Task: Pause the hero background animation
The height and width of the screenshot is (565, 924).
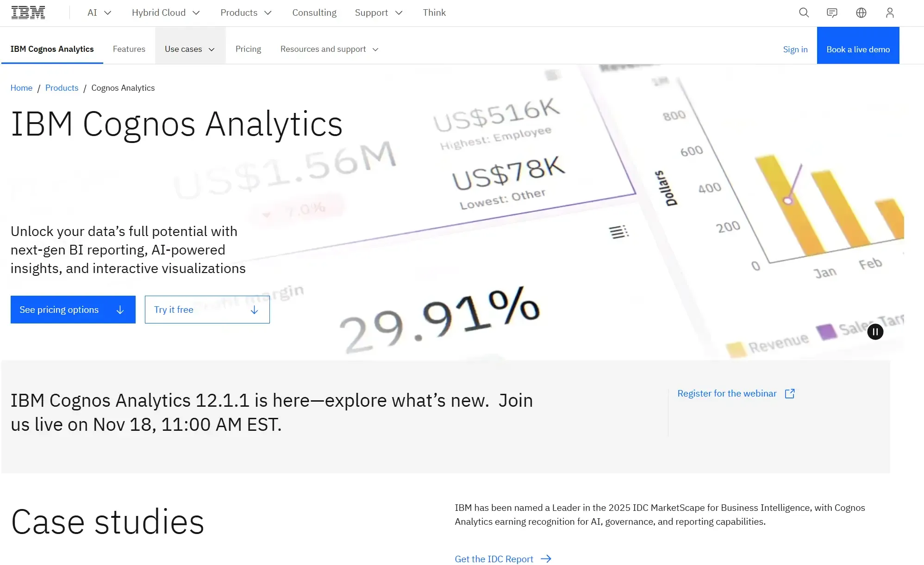Action: pyautogui.click(x=875, y=332)
